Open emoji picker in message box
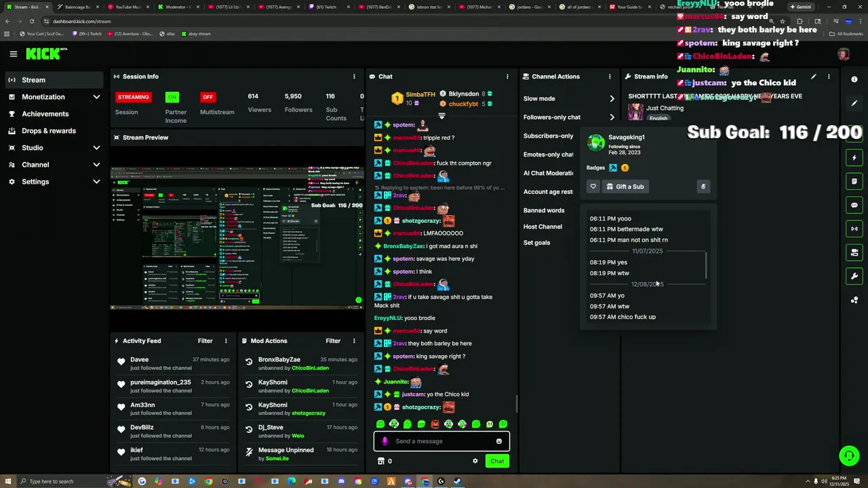 (498, 441)
